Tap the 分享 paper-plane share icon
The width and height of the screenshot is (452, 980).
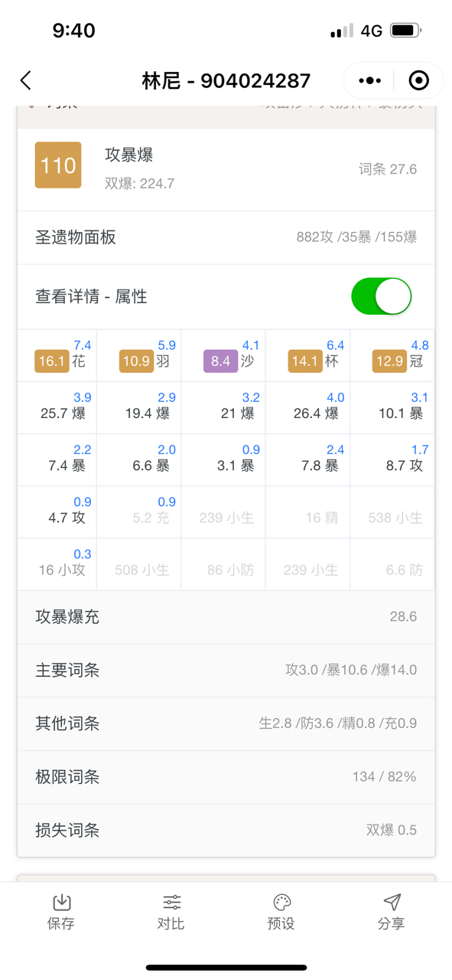pos(392,902)
